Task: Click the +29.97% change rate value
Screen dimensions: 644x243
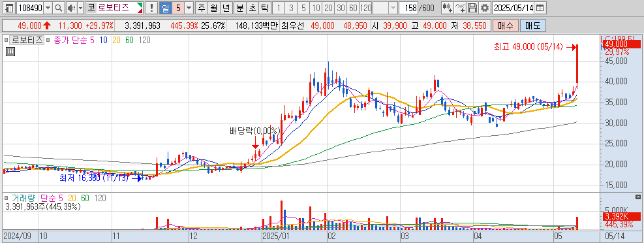Action: pyautogui.click(x=100, y=26)
